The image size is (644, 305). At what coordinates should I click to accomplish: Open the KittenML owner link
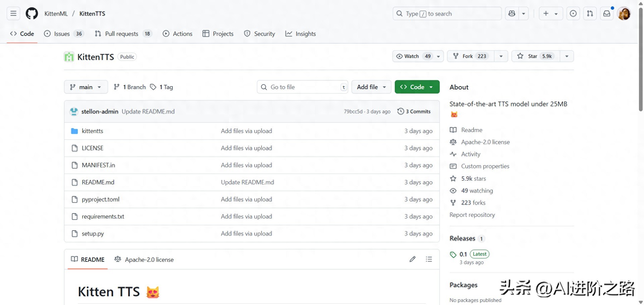[x=56, y=14]
